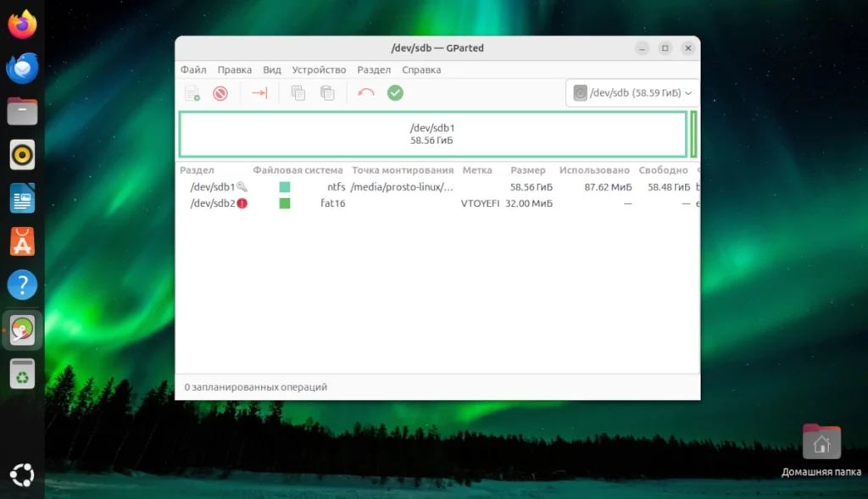
Task: Open the Раздел menu
Action: pyautogui.click(x=374, y=69)
